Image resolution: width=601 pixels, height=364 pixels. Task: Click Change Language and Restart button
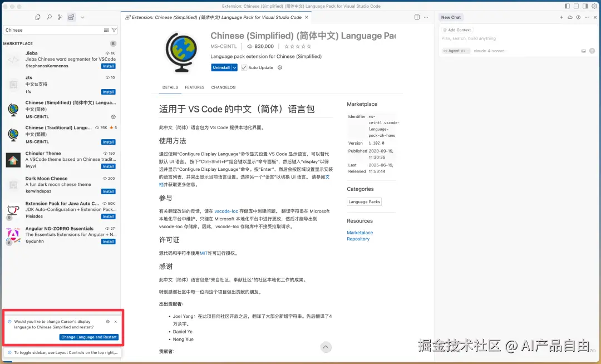89,337
